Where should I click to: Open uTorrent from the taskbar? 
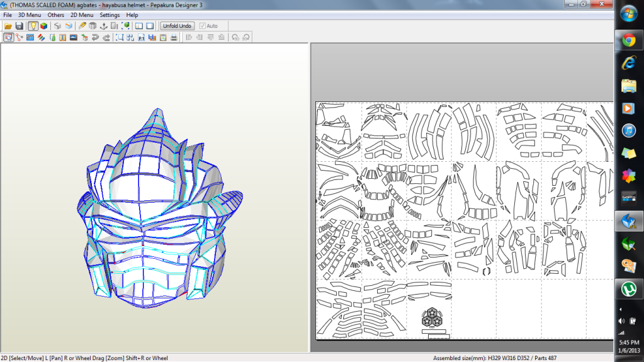[628, 289]
